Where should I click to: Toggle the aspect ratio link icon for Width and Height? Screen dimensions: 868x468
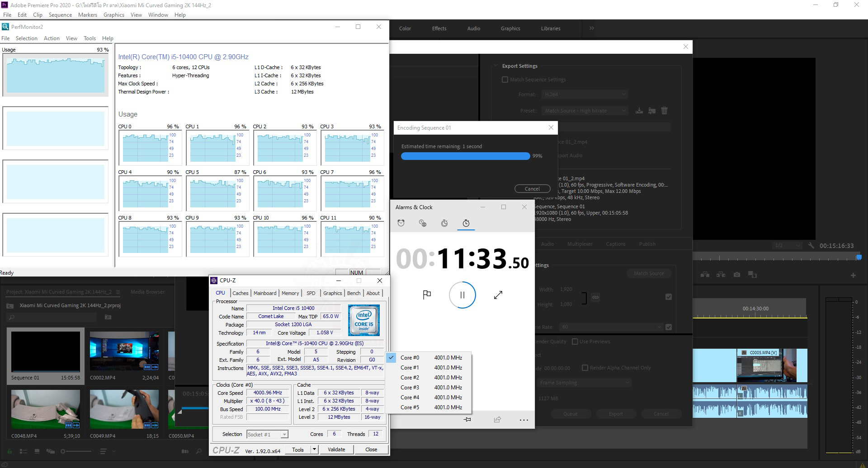click(595, 297)
